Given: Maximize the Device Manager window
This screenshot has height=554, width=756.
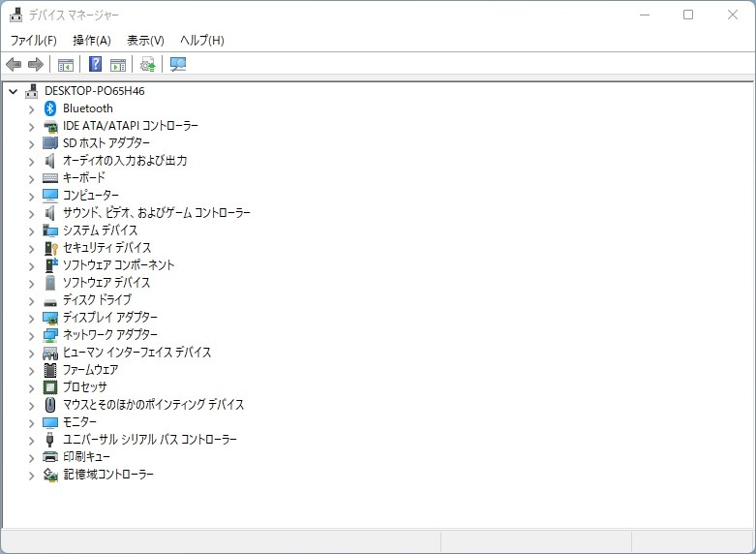Looking at the screenshot, I should pos(688,15).
